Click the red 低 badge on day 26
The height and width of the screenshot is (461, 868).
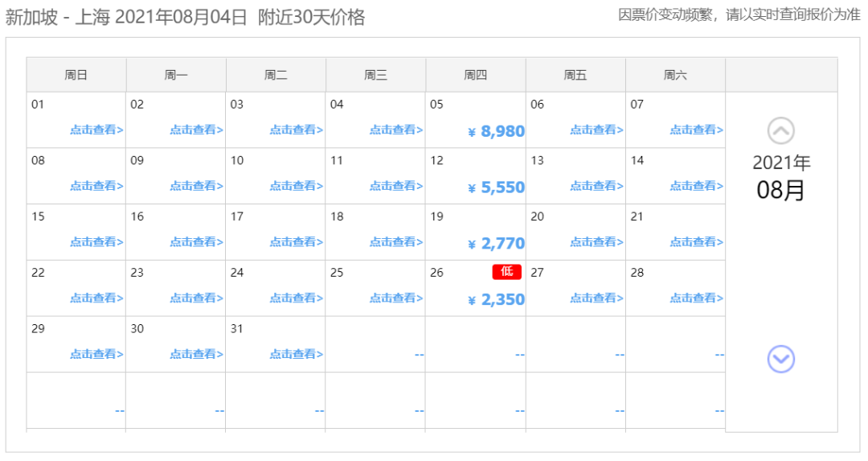click(506, 271)
